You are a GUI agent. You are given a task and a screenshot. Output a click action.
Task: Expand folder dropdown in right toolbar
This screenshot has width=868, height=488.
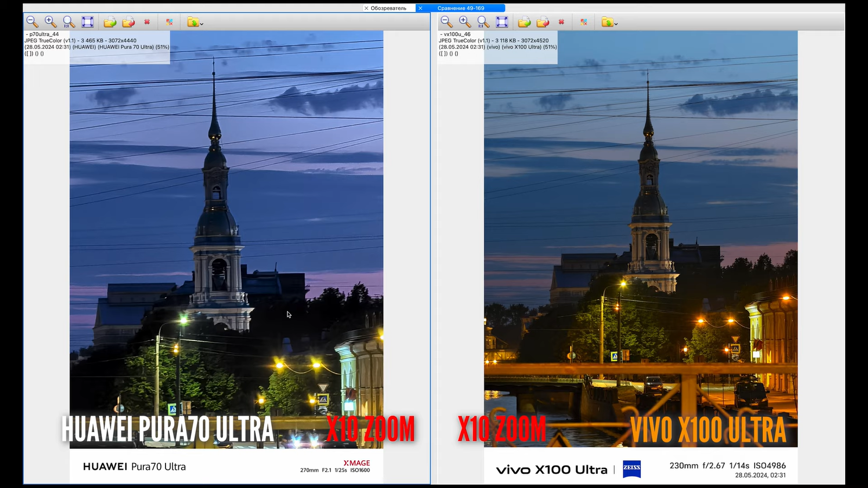[x=616, y=24]
